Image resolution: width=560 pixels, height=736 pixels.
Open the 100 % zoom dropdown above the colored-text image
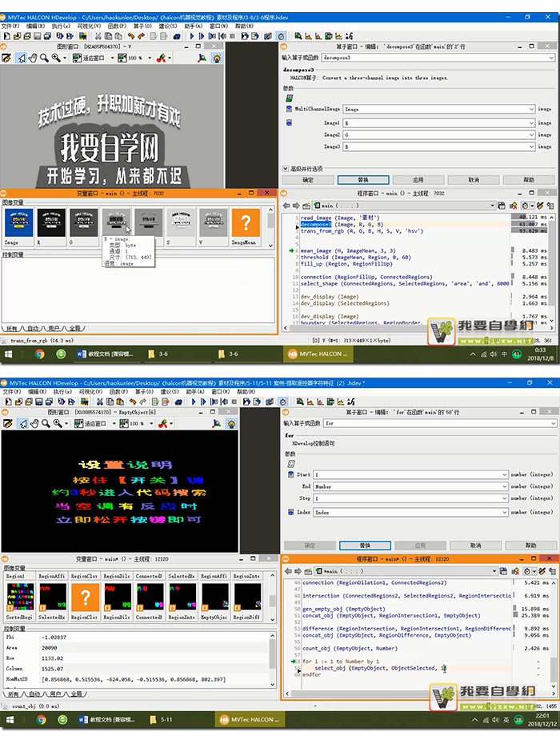click(151, 423)
